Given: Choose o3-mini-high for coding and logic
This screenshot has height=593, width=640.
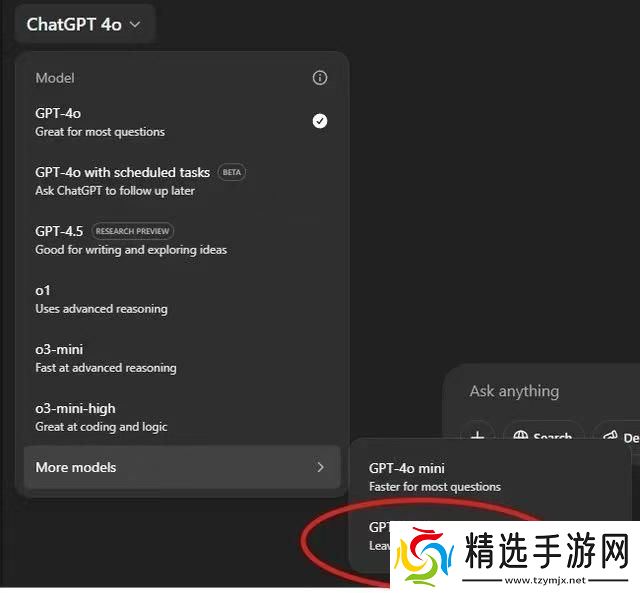Looking at the screenshot, I should 182,417.
